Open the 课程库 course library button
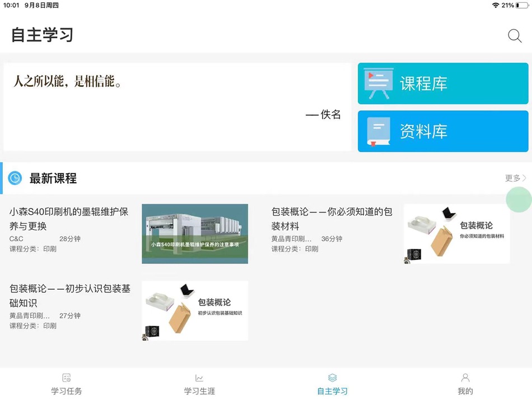The height and width of the screenshot is (399, 532). click(x=443, y=83)
